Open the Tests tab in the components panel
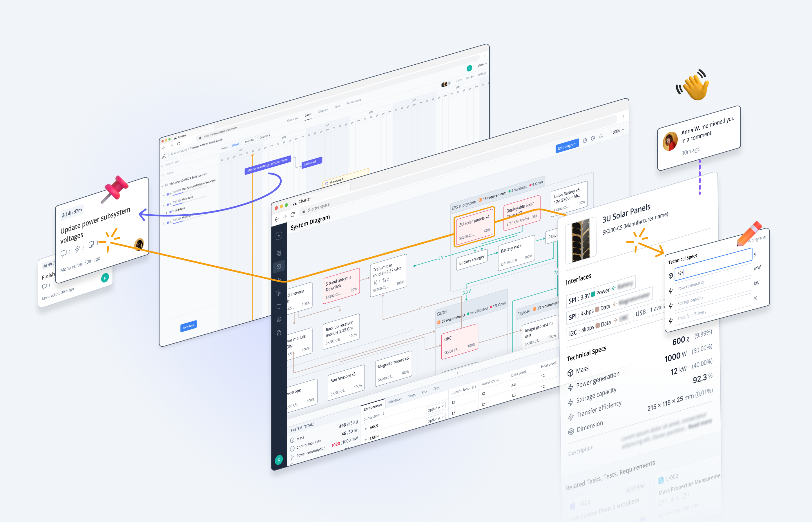 [412, 396]
